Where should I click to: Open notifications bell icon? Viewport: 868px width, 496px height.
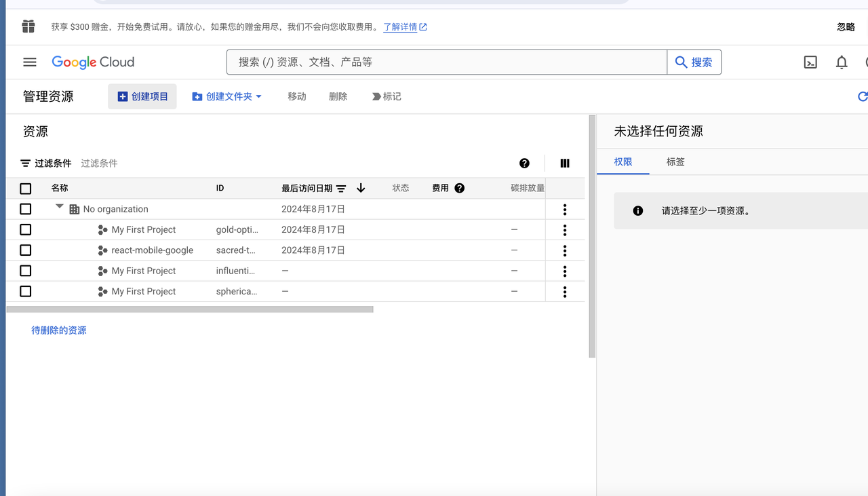[x=842, y=62]
